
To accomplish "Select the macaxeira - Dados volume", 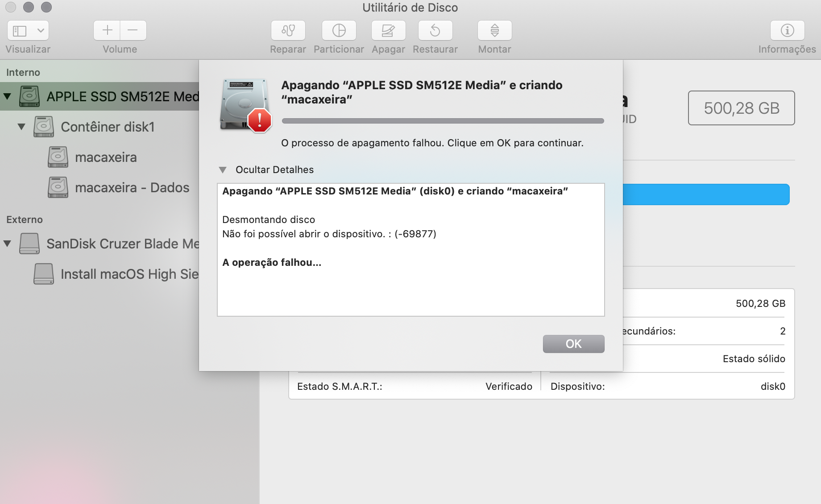I will 100,187.
